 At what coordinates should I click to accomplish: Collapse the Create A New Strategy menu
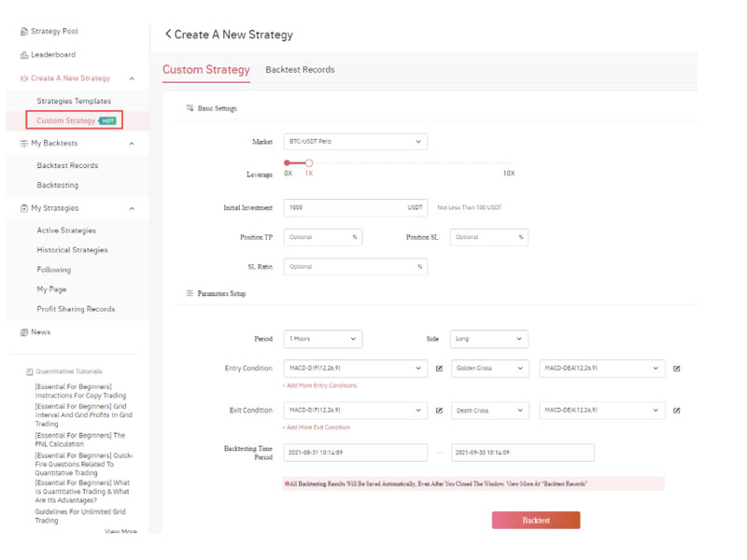[x=132, y=78]
